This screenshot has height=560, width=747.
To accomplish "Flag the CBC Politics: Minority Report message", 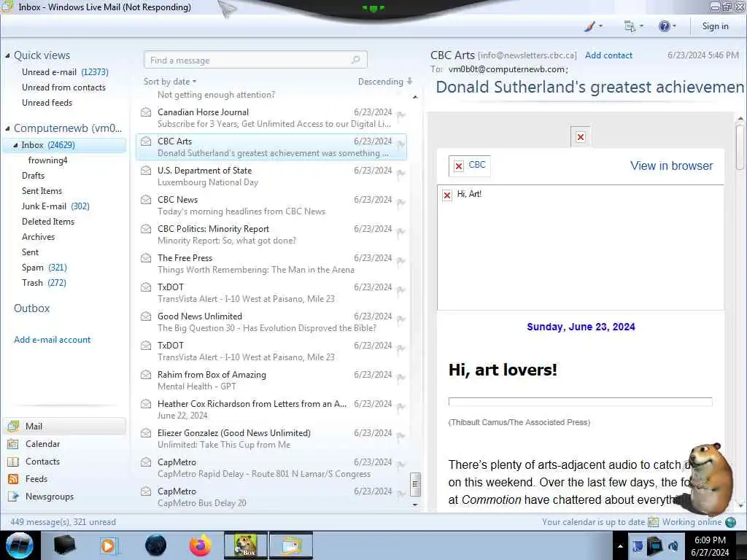I will (400, 231).
